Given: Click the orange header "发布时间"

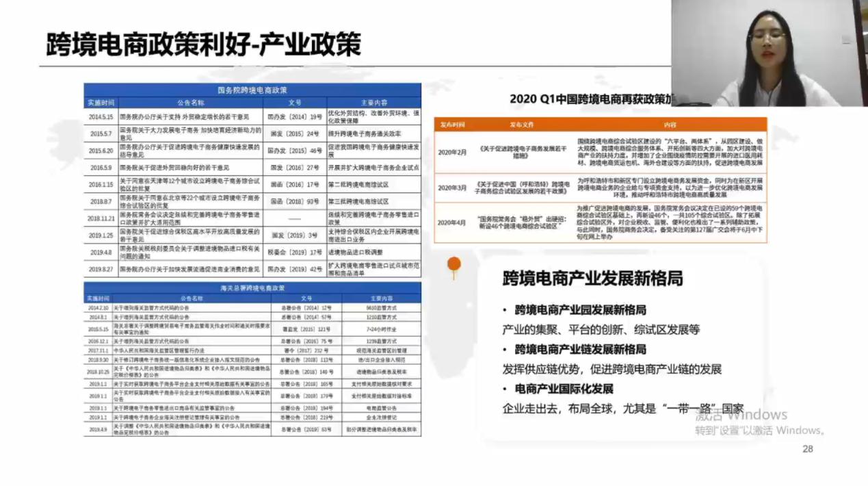Looking at the screenshot, I should click(453, 125).
